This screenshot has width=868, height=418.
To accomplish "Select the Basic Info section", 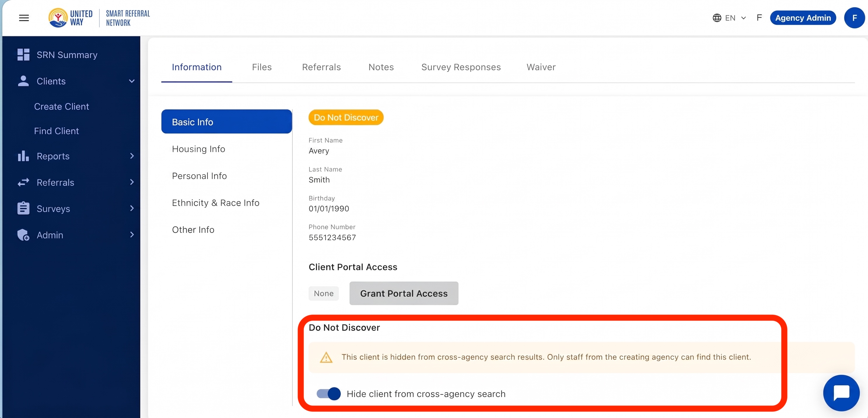I will (226, 122).
